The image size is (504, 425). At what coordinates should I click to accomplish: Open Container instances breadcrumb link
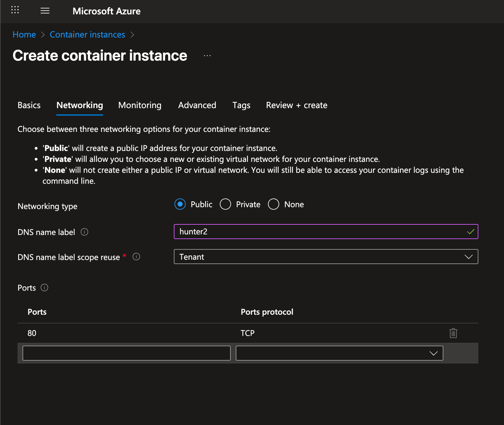point(87,35)
